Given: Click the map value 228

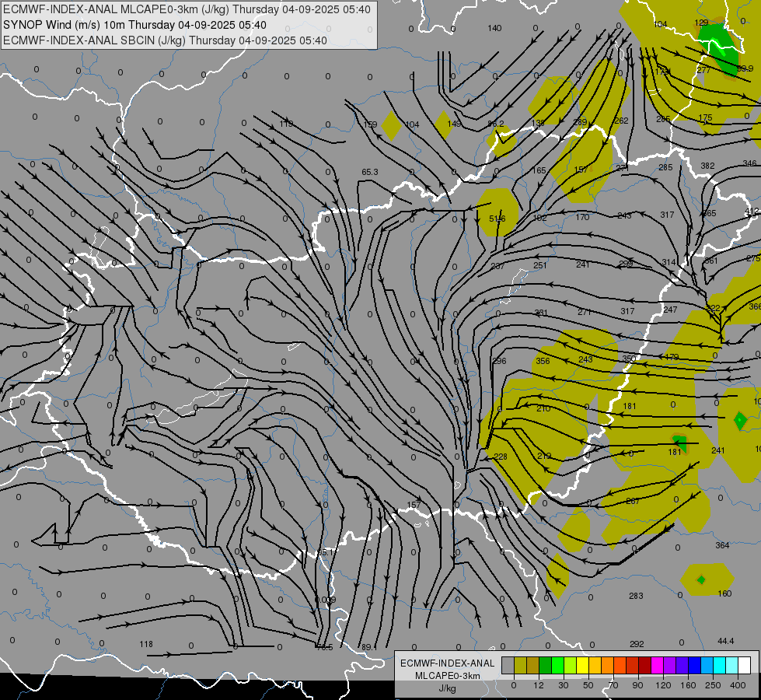Looking at the screenshot, I should [501, 457].
